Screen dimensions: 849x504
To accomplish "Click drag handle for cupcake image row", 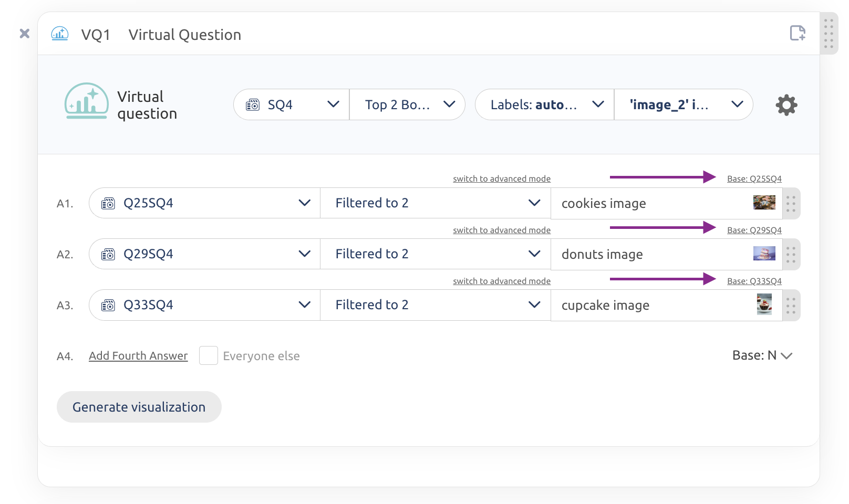I will (791, 306).
